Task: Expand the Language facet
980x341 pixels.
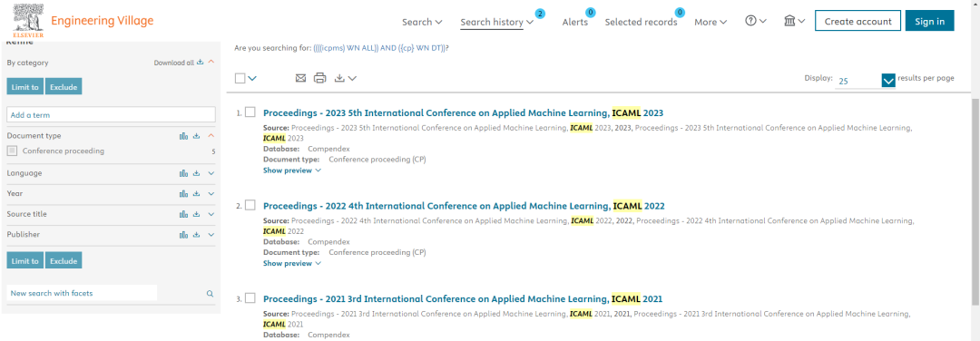Action: tap(211, 173)
